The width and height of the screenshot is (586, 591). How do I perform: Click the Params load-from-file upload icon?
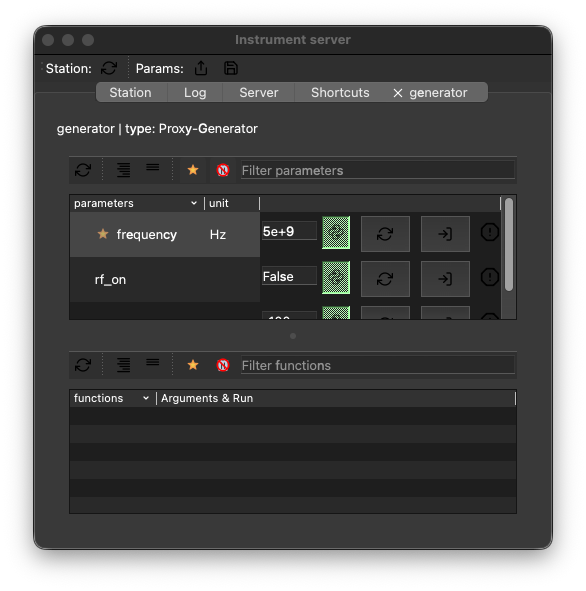pyautogui.click(x=201, y=68)
